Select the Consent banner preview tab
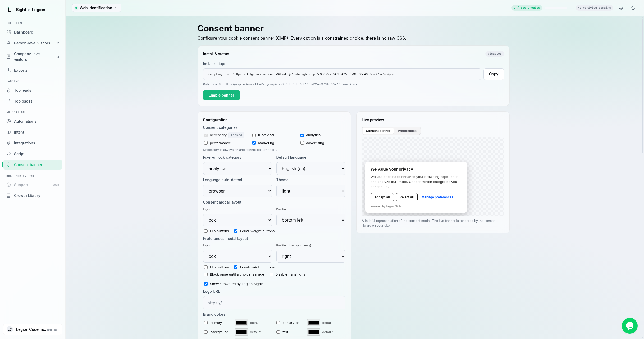 point(378,131)
